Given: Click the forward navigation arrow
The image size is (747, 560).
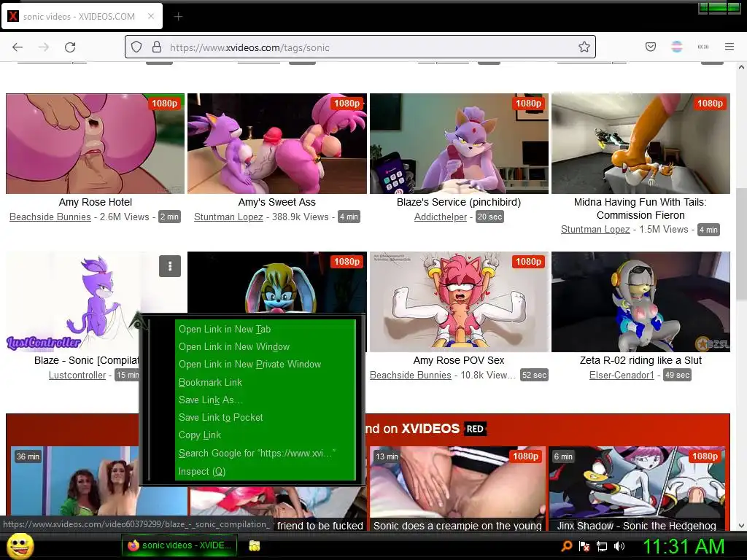Looking at the screenshot, I should pyautogui.click(x=43, y=47).
